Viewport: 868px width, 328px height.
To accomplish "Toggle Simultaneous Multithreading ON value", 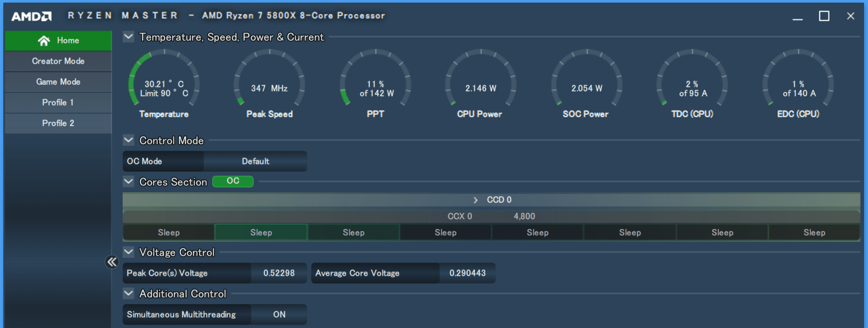I will (279, 315).
